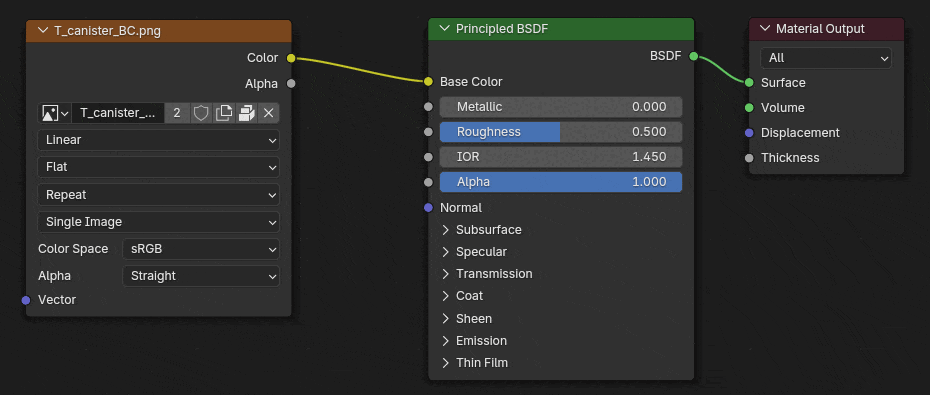Click the BSDF output label

(x=665, y=56)
